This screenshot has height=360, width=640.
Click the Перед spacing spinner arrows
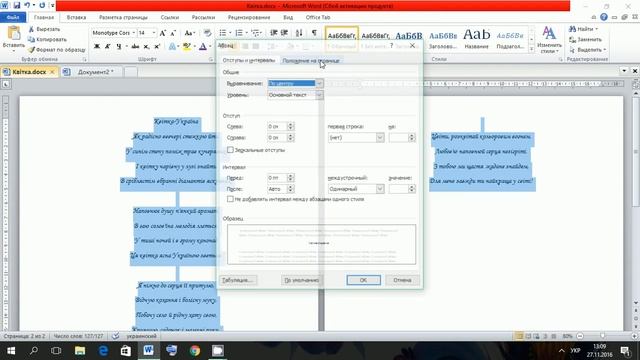click(290, 178)
